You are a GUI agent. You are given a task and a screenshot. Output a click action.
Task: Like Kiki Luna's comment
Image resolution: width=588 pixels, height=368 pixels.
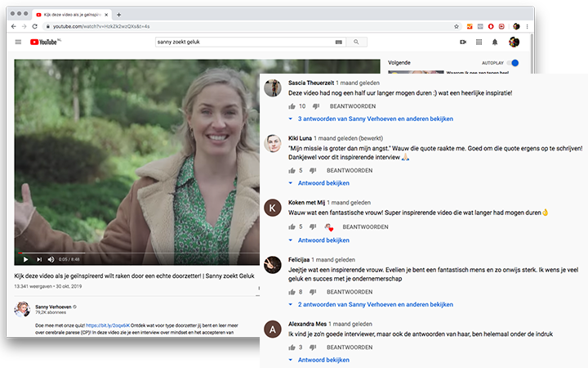point(292,170)
